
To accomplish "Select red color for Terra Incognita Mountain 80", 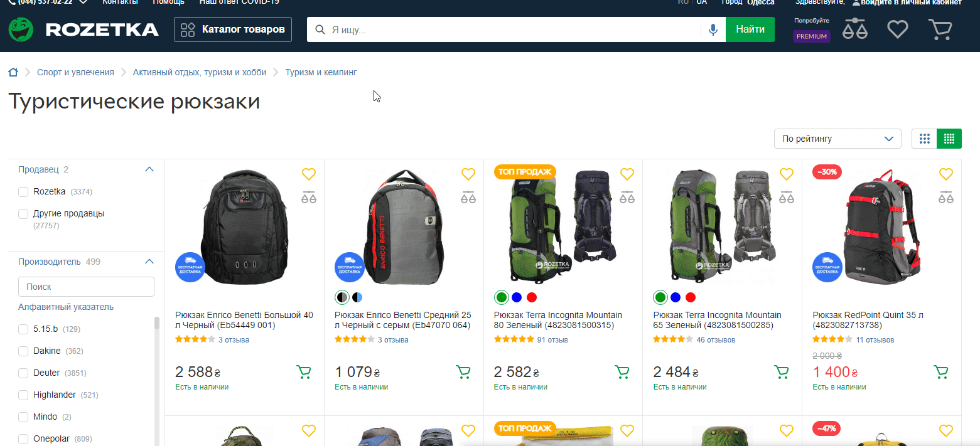I will [532, 297].
